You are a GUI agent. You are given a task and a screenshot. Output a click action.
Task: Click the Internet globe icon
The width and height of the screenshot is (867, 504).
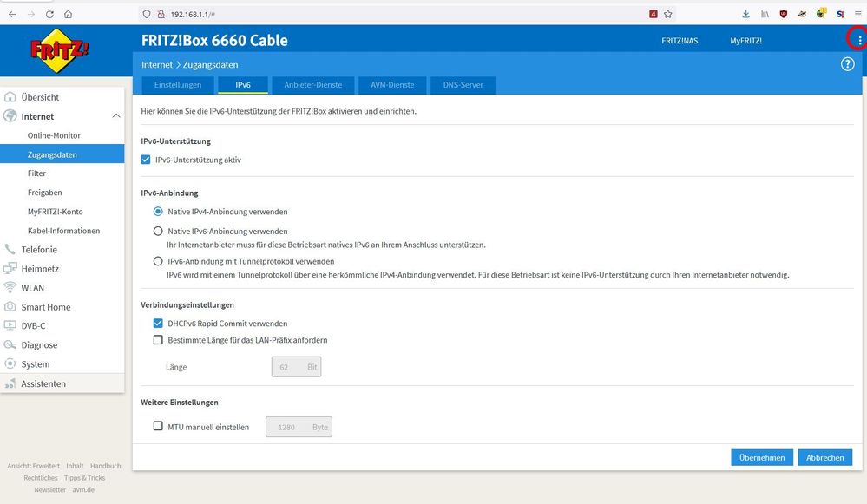click(10, 116)
